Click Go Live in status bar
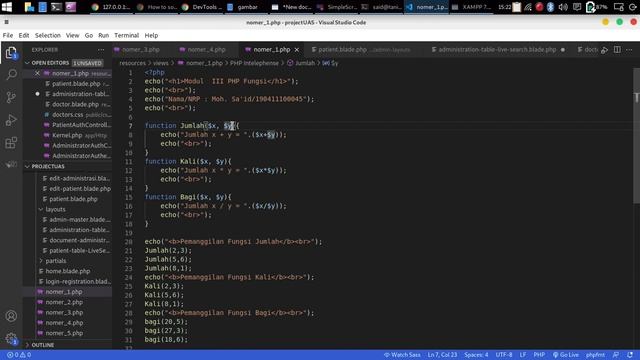 pyautogui.click(x=566, y=355)
